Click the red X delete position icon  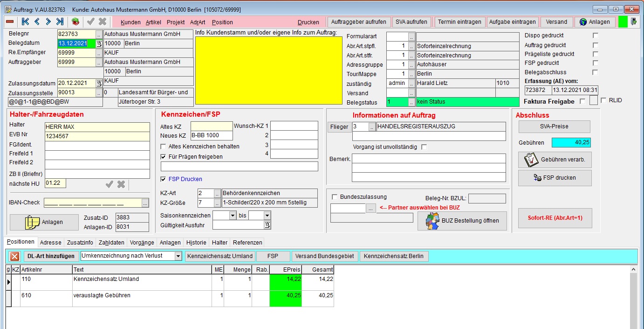pyautogui.click(x=15, y=256)
